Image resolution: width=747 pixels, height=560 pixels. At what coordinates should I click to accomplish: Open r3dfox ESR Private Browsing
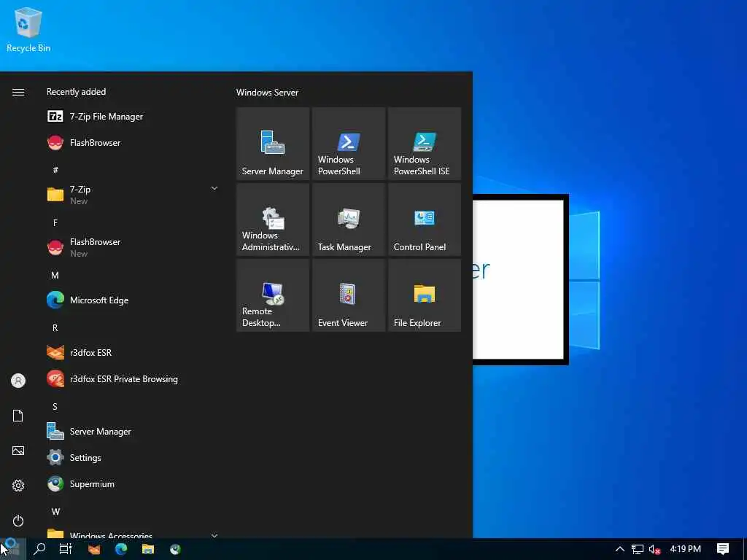[132, 378]
